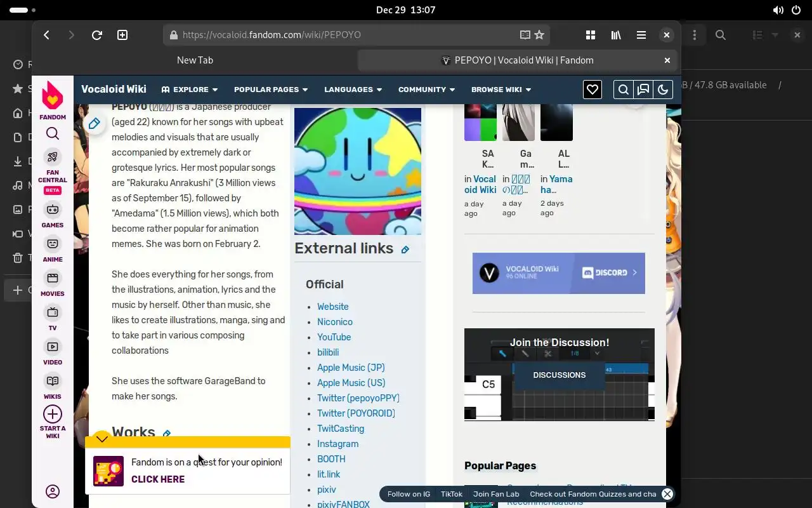
Task: Open the power menu icon in top bar
Action: point(796,10)
